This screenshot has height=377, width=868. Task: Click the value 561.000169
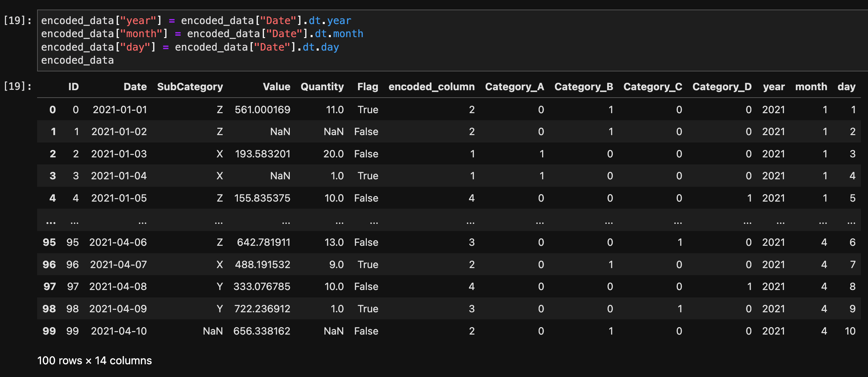(263, 110)
